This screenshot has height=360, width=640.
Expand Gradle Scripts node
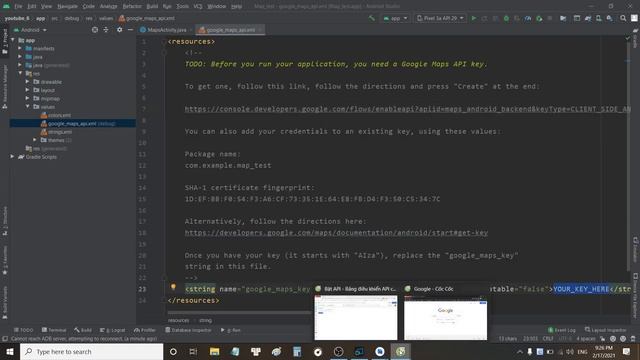coord(12,157)
